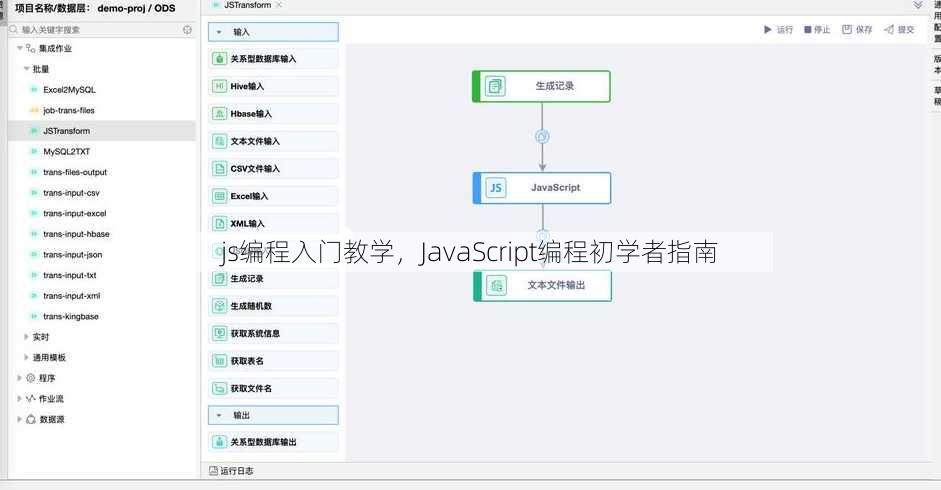Viewport: 941px width, 490px height.
Task: Open the MySQL2TXT job
Action: pos(66,151)
